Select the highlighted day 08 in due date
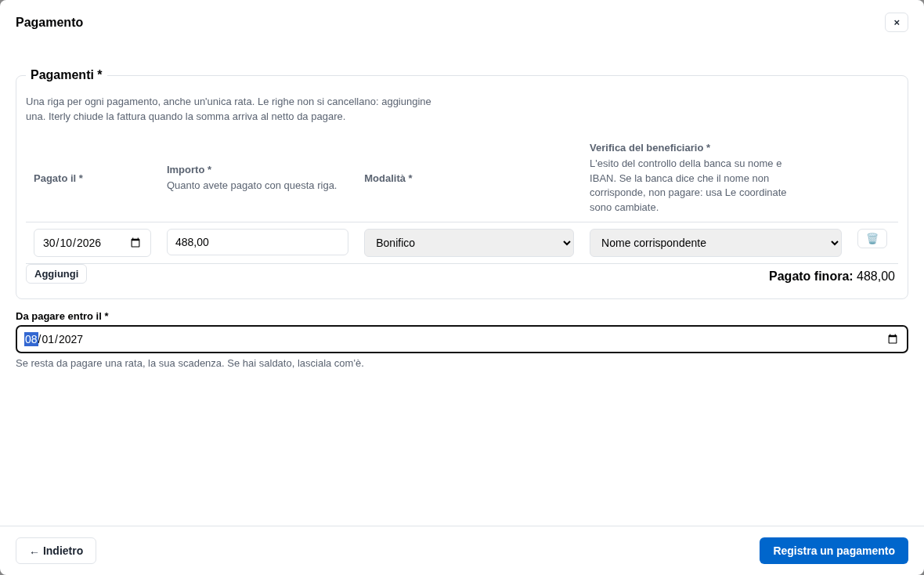 31,339
